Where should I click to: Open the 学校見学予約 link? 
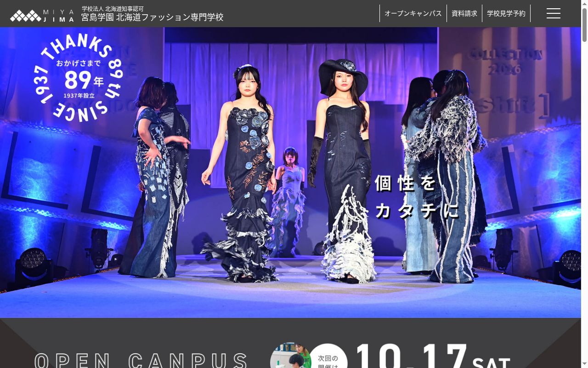point(506,13)
